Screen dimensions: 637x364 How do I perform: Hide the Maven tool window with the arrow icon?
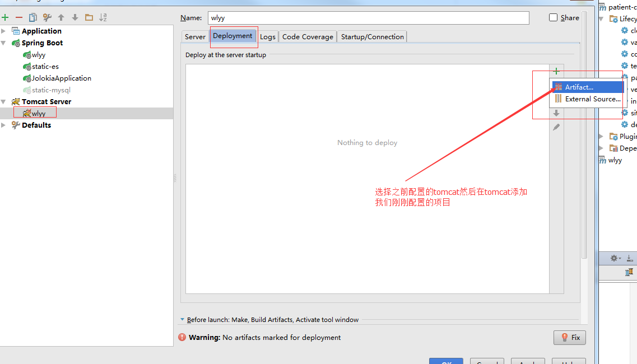pos(629,258)
